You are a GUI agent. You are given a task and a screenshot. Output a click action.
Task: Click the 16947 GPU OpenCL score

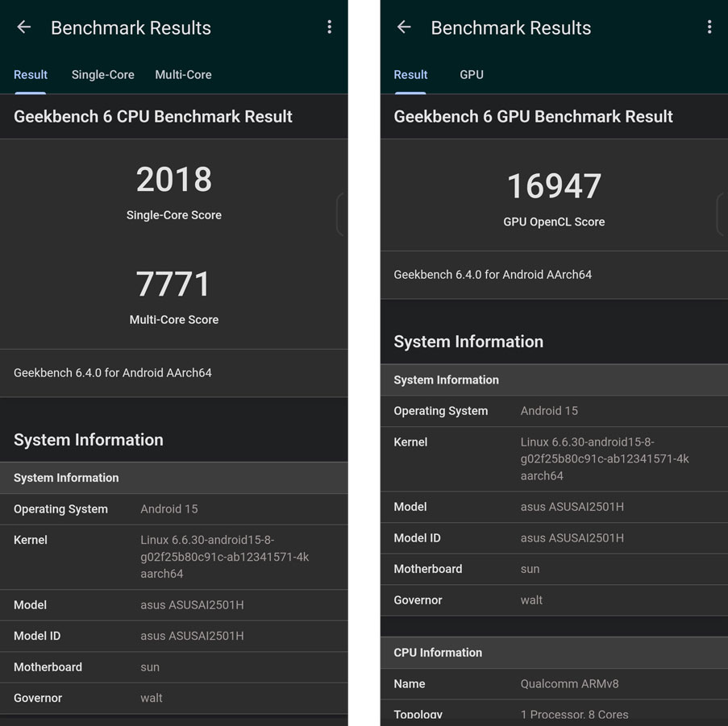point(554,186)
